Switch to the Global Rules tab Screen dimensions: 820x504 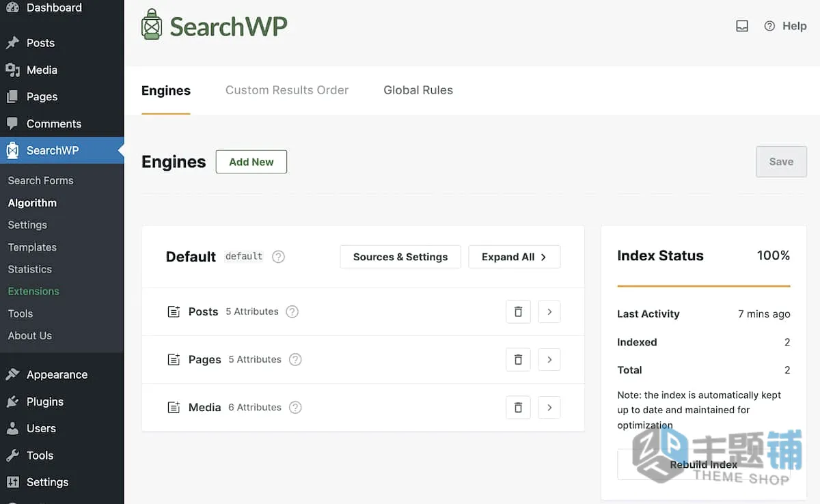[418, 90]
